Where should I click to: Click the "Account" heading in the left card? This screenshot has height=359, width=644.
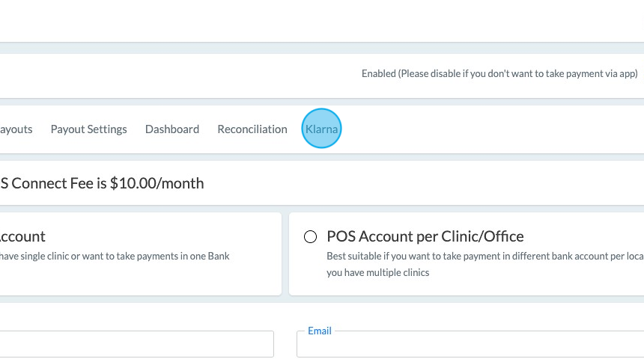coord(22,236)
